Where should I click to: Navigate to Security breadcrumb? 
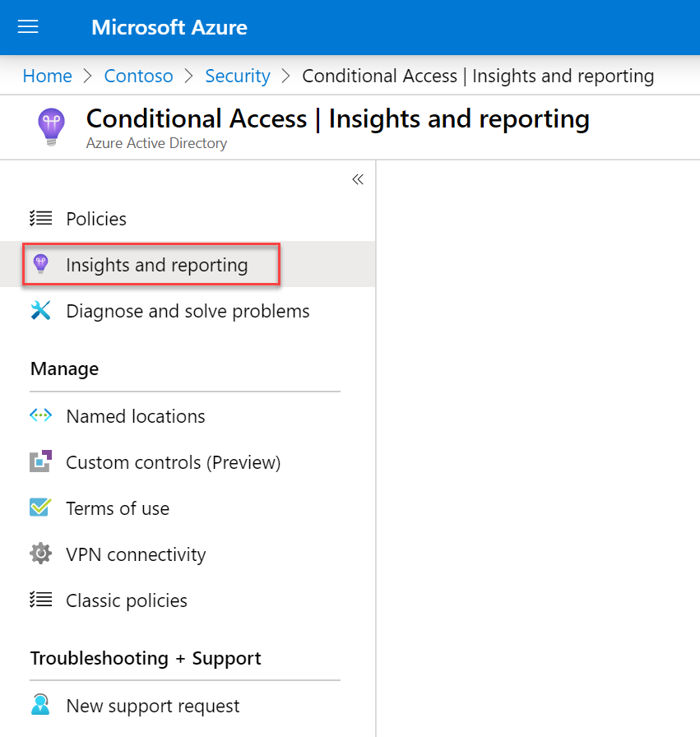click(238, 76)
